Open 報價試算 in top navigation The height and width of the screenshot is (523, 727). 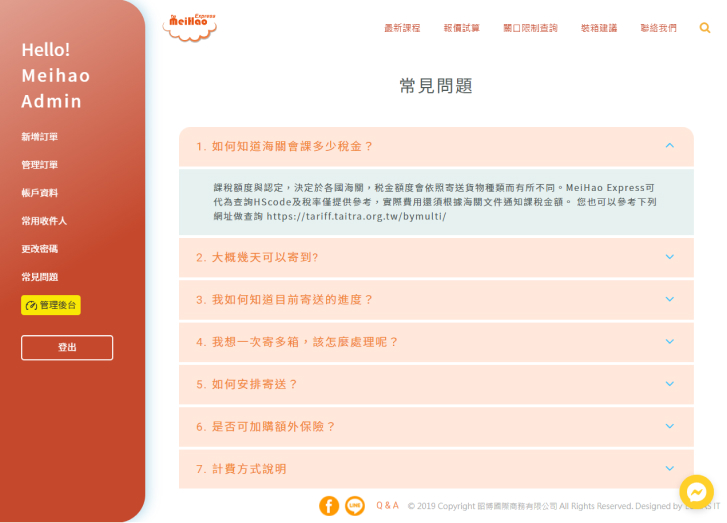click(x=462, y=28)
